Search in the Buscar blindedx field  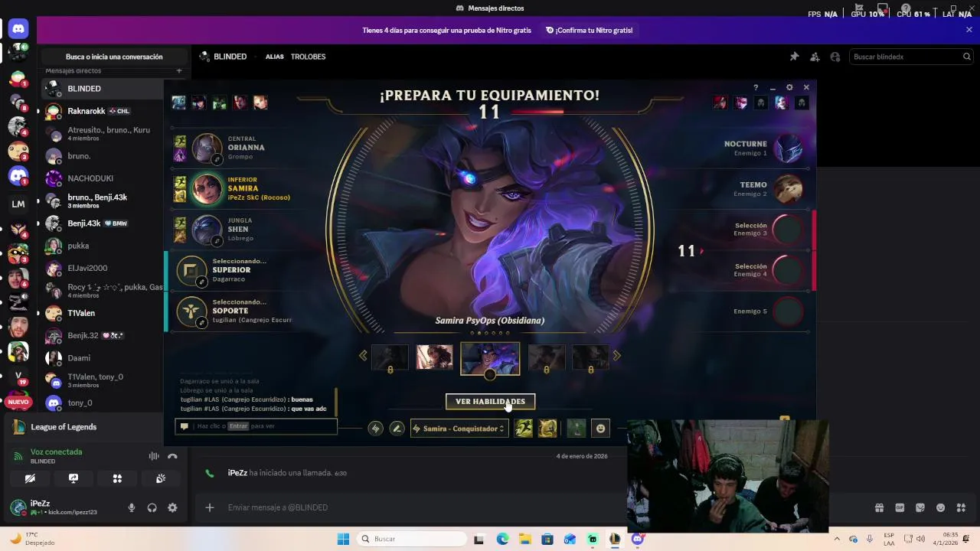coord(910,57)
